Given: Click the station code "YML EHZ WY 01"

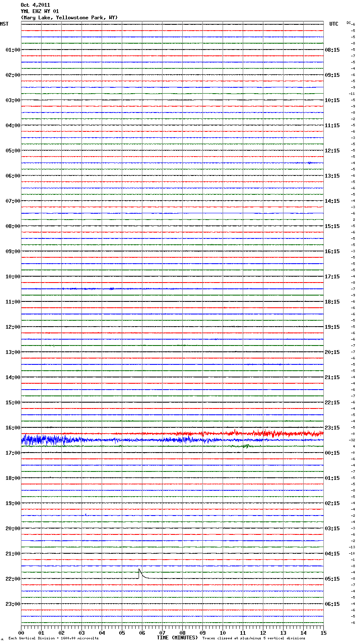Looking at the screenshot, I should click(40, 11).
